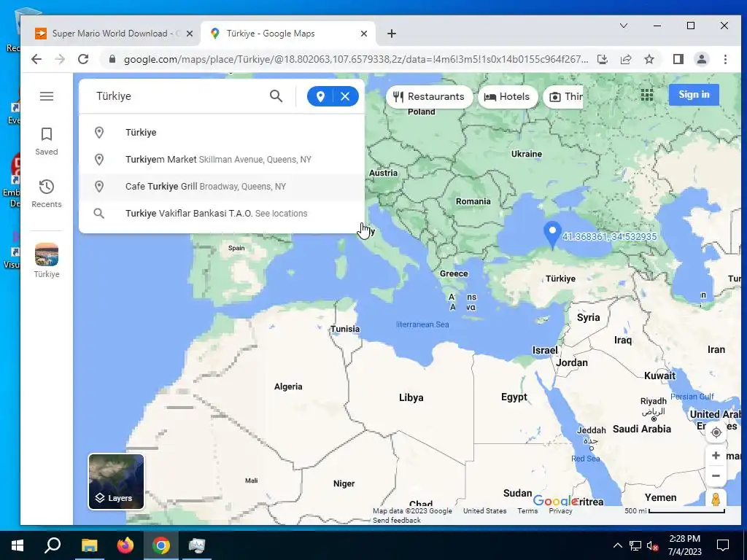Click the install app icon in address bar
The image size is (747, 560).
click(603, 59)
